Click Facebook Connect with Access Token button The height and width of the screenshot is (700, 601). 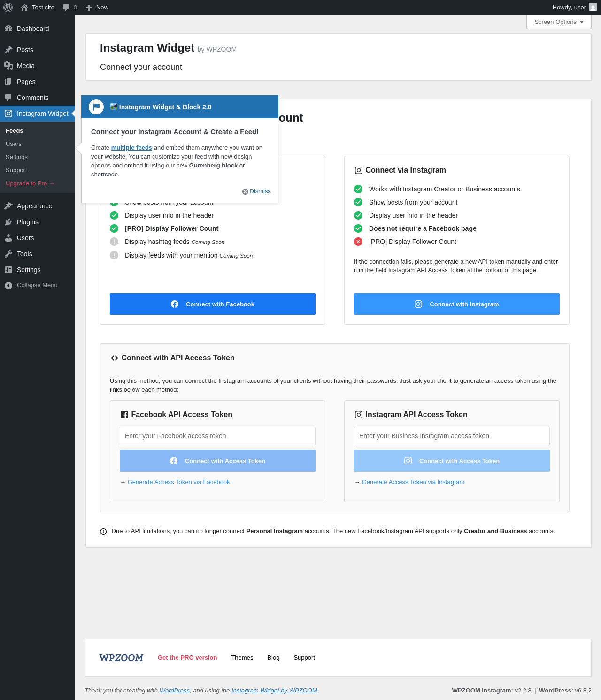point(217,461)
